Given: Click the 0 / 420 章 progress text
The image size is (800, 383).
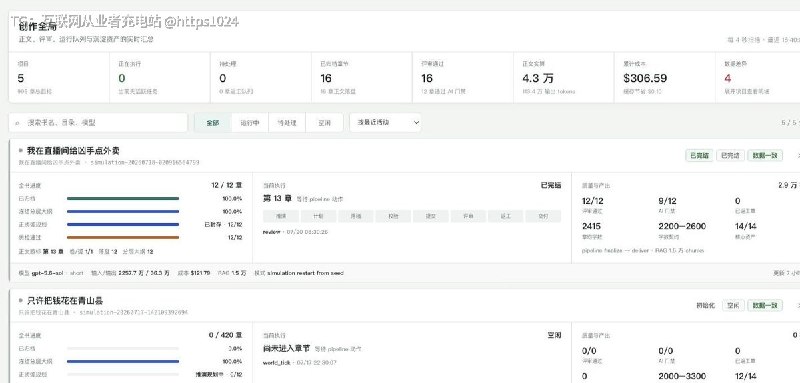Looking at the screenshot, I should [226, 335].
